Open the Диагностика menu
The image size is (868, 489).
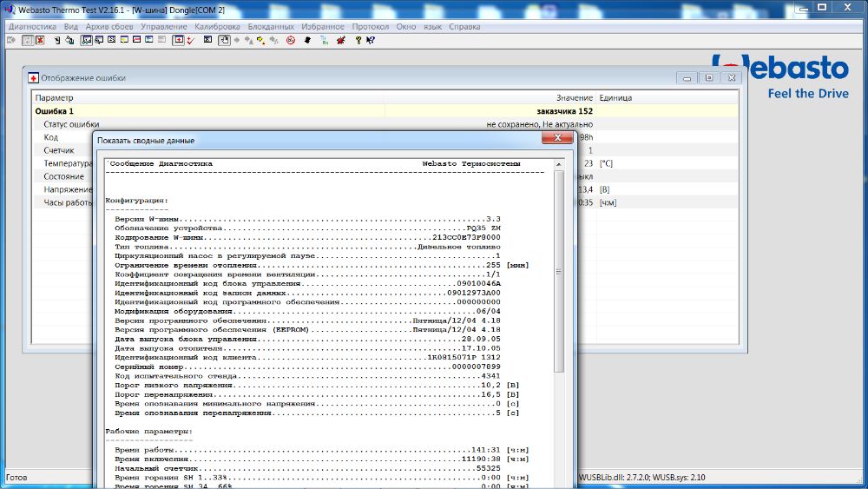(32, 27)
